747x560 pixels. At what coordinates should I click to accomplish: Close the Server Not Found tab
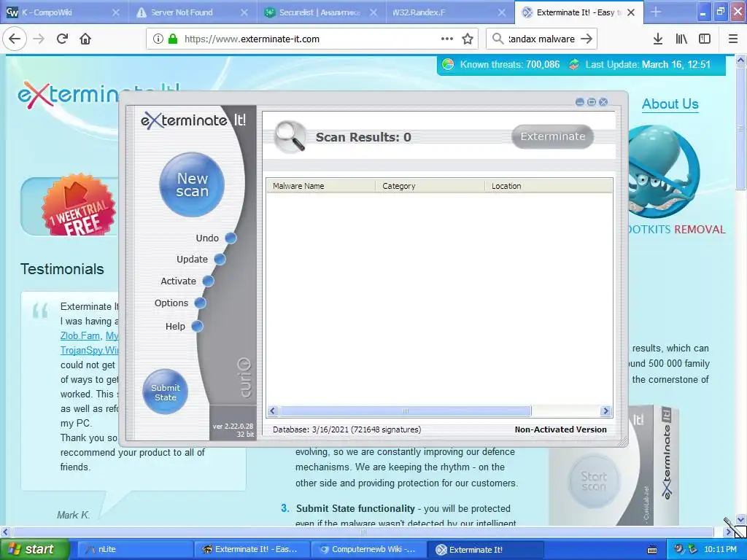(x=244, y=12)
